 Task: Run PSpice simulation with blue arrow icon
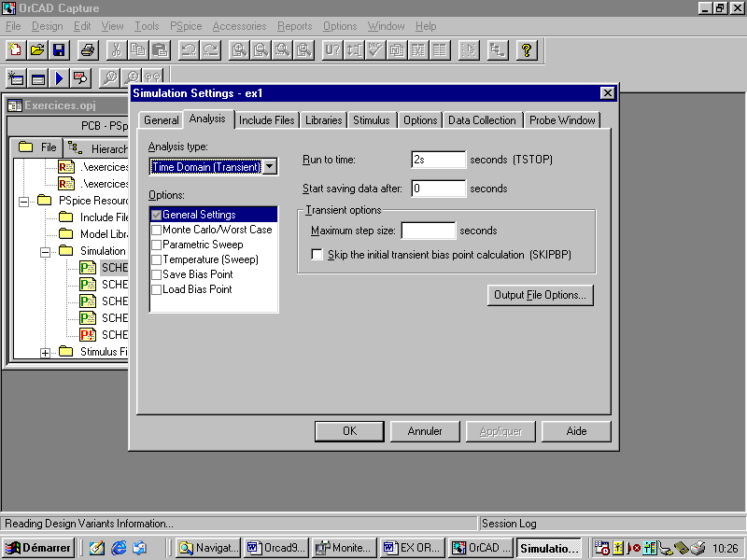tap(59, 78)
